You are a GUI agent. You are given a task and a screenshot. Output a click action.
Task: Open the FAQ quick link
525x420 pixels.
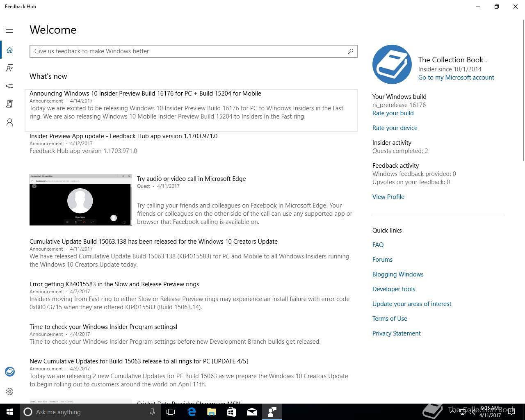tap(378, 245)
